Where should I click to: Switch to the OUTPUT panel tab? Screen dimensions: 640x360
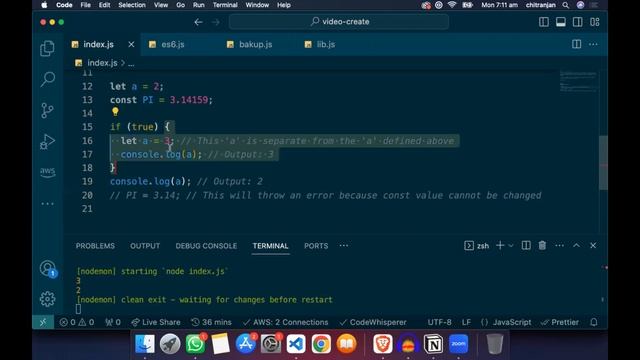[x=145, y=246]
